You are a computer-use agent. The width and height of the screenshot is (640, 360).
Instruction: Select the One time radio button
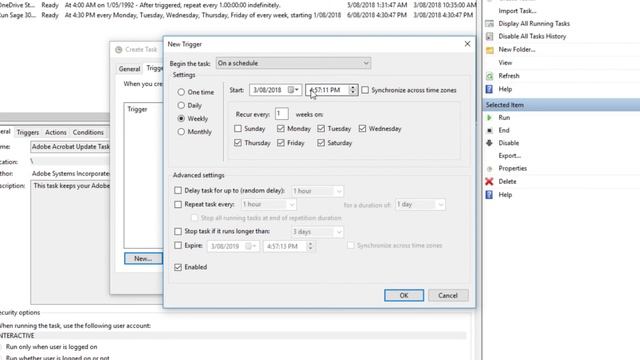(x=181, y=92)
